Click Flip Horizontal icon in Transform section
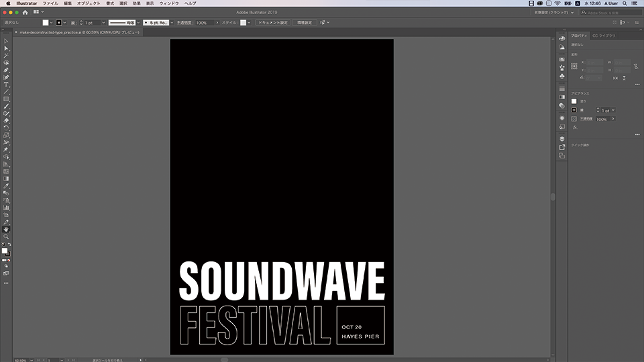Image resolution: width=644 pixels, height=362 pixels. pyautogui.click(x=615, y=78)
